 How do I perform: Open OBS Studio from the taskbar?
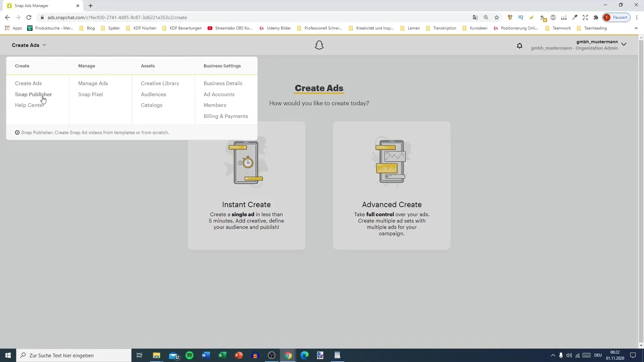pos(272,355)
